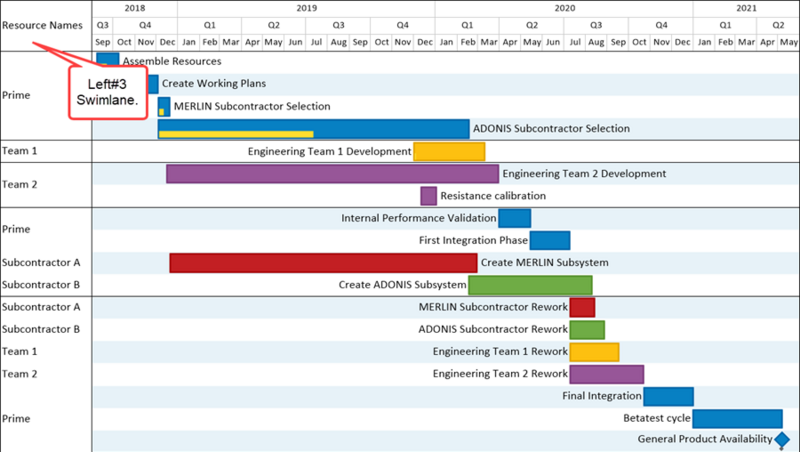Select the ADONIS Subcontractor Selection blue bar
Viewport: 800px width, 452px height.
point(313,129)
